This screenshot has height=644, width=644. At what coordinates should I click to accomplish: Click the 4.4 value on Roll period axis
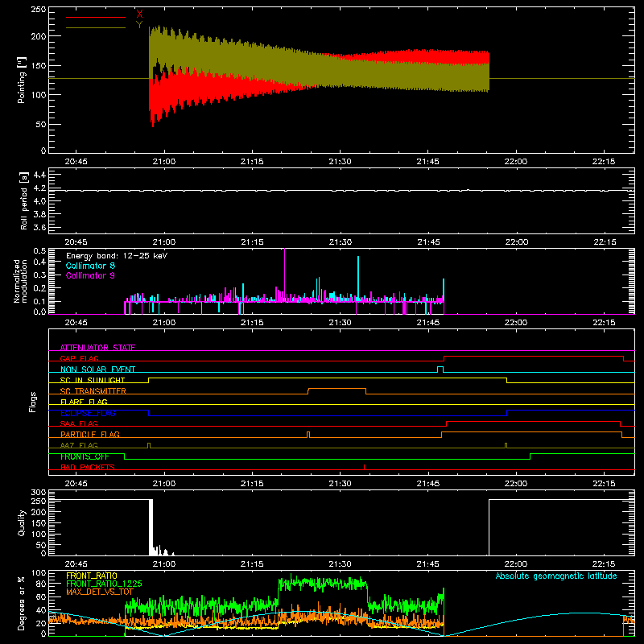(x=39, y=175)
